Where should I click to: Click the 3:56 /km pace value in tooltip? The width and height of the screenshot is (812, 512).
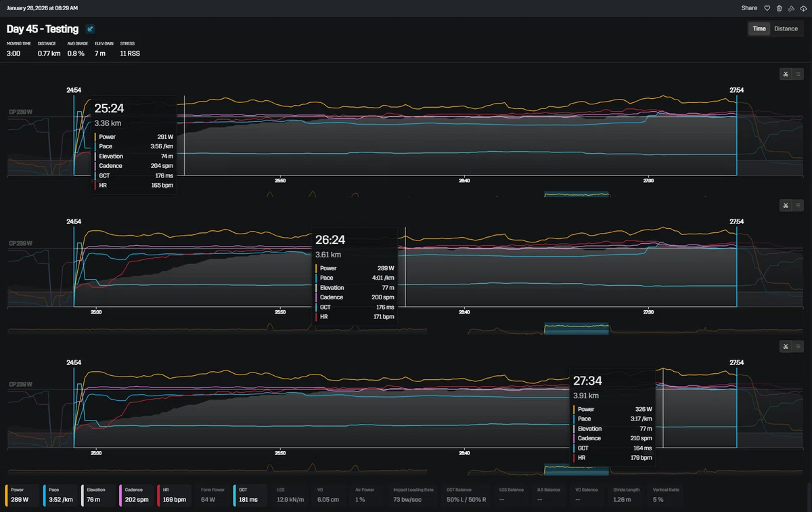(x=161, y=146)
